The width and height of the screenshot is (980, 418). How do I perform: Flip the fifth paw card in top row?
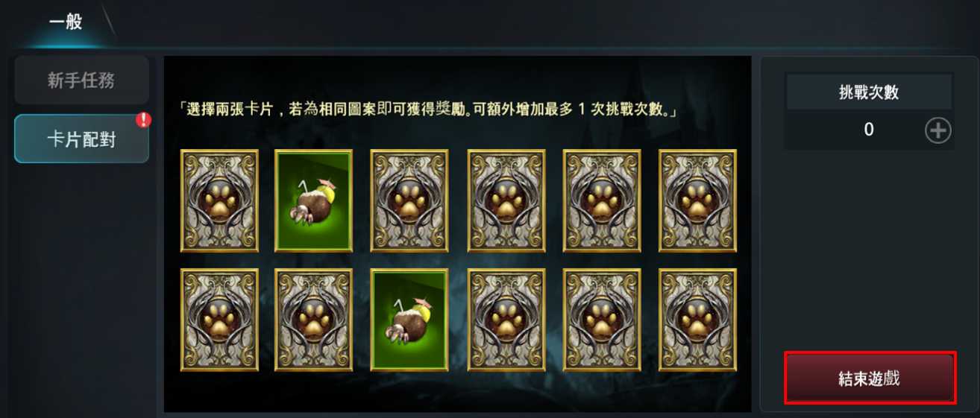(602, 200)
